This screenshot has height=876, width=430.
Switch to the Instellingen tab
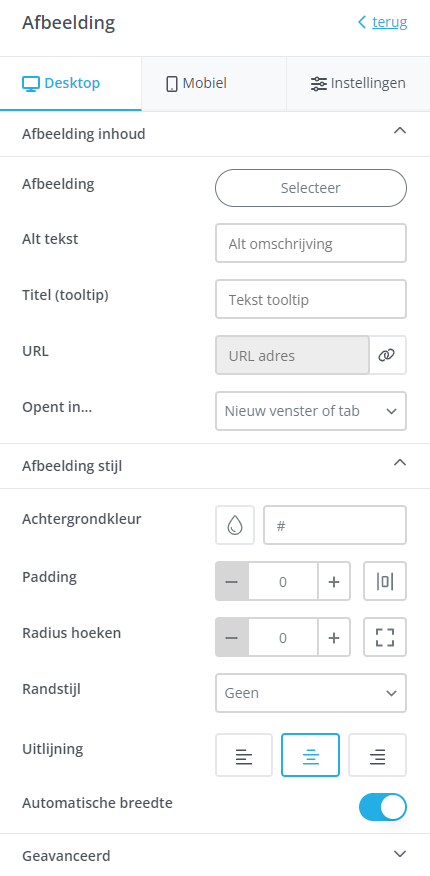[359, 84]
